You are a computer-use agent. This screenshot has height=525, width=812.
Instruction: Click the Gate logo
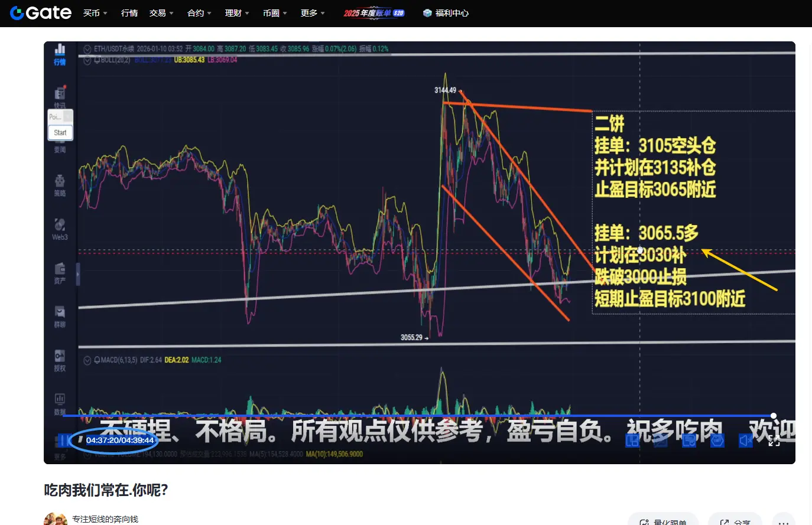coord(41,13)
